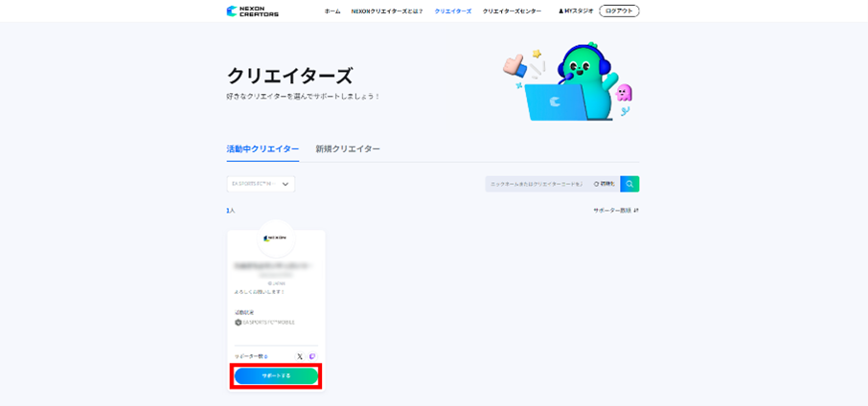Image resolution: width=868 pixels, height=406 pixels.
Task: Toggle the サポーター数順 sort order
Action: (616, 211)
